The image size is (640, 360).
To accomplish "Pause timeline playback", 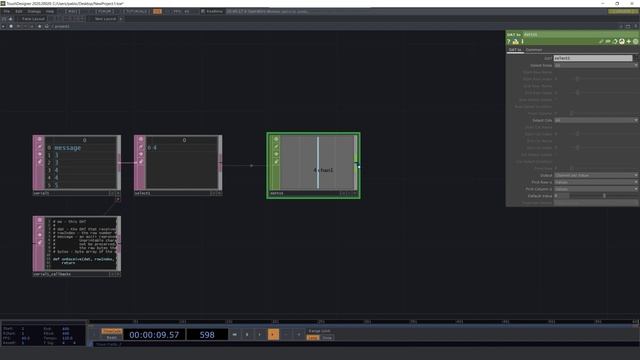I will [x=247, y=334].
